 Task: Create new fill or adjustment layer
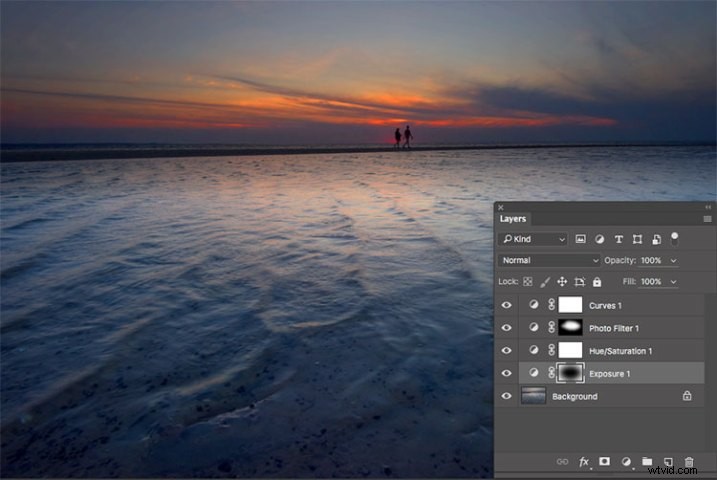626,462
